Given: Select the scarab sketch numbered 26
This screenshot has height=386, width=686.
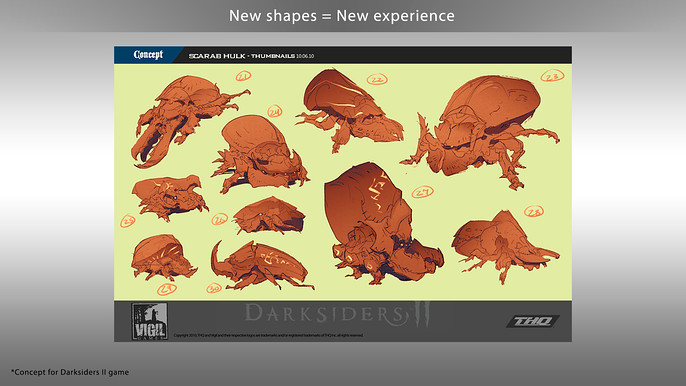Looking at the screenshot, I should point(269,216).
